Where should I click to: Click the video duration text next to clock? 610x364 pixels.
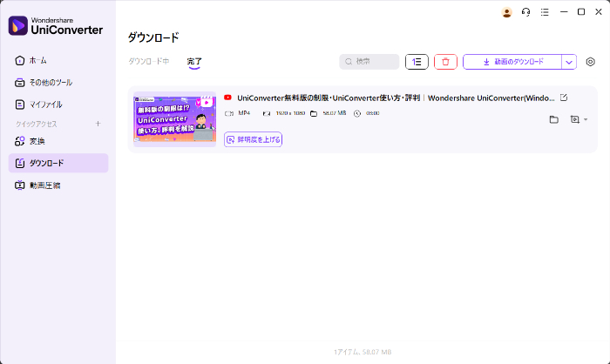click(372, 113)
